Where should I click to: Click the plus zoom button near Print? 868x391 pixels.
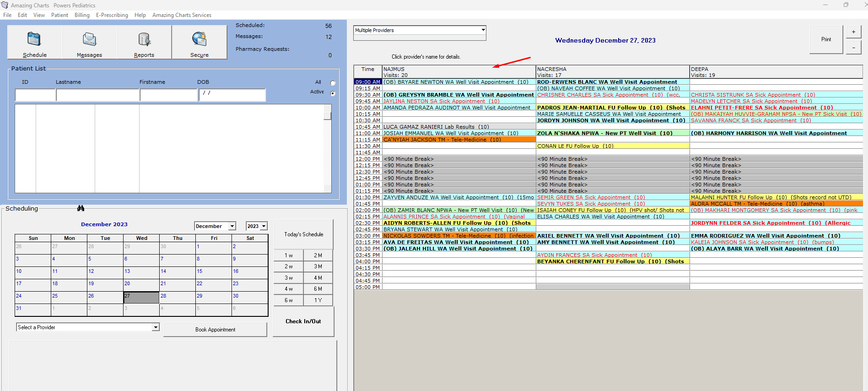click(x=853, y=32)
